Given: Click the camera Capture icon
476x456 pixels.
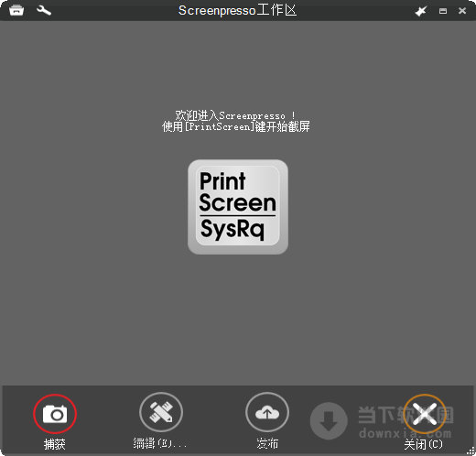Looking at the screenshot, I should tap(55, 414).
